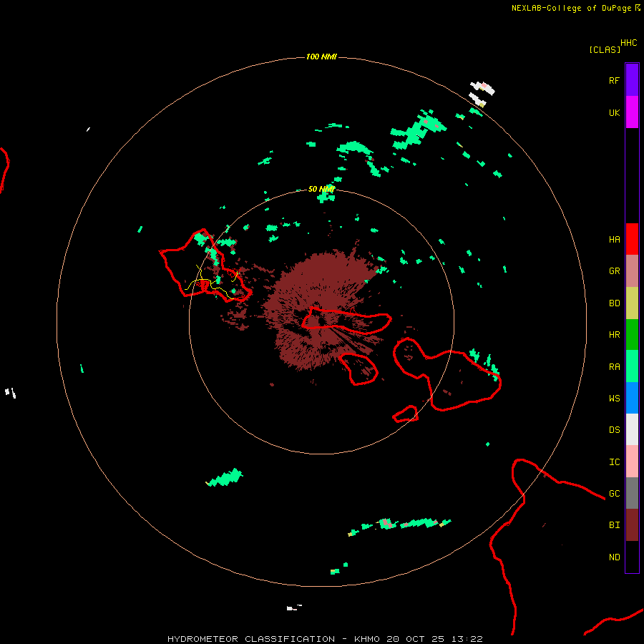644x644 pixels.
Task: Click the red HA legend swatch
Action: (x=632, y=239)
